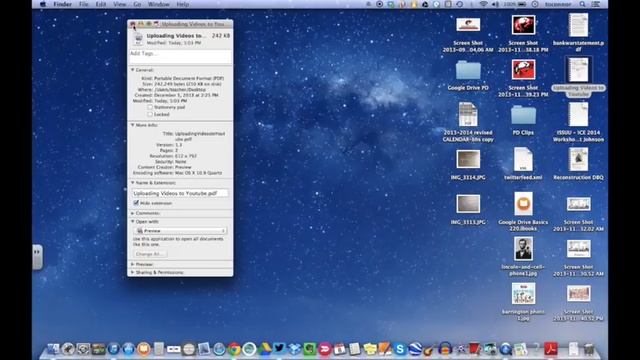Open the Edit menu
This screenshot has height=360, width=640.
pos(100,4)
